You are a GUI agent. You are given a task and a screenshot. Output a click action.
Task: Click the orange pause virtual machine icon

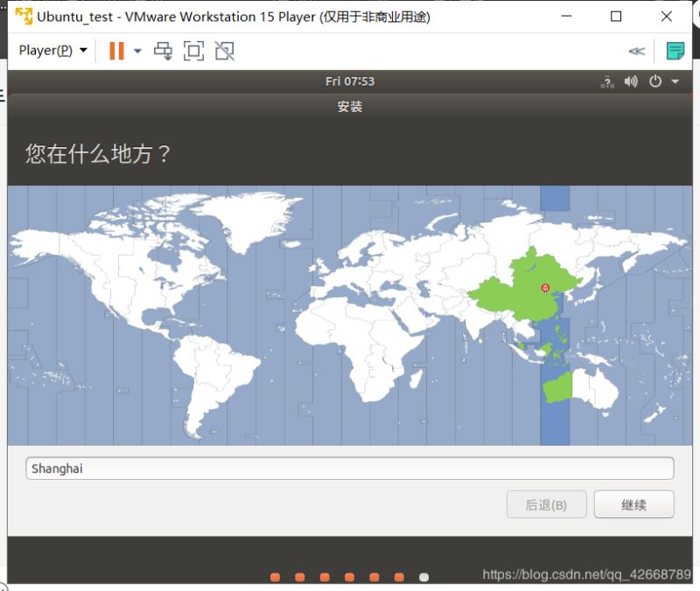(116, 51)
